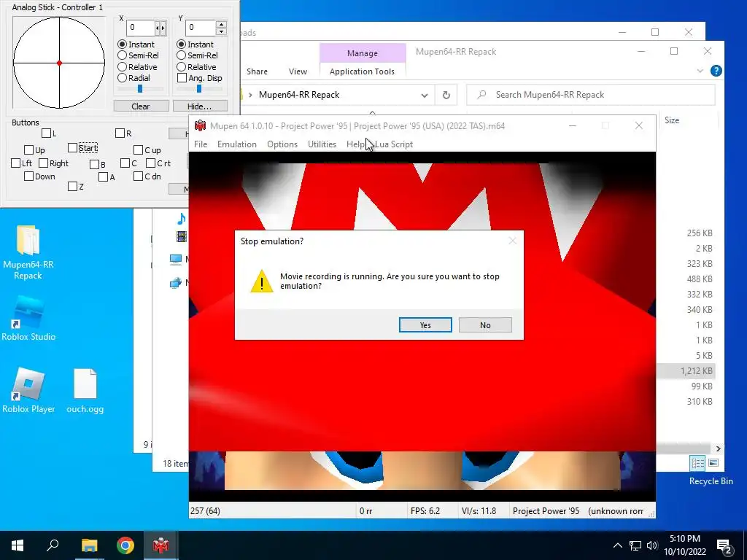The width and height of the screenshot is (747, 560).
Task: Refresh the Mupen64-RR Repack folder view
Action: click(x=446, y=95)
